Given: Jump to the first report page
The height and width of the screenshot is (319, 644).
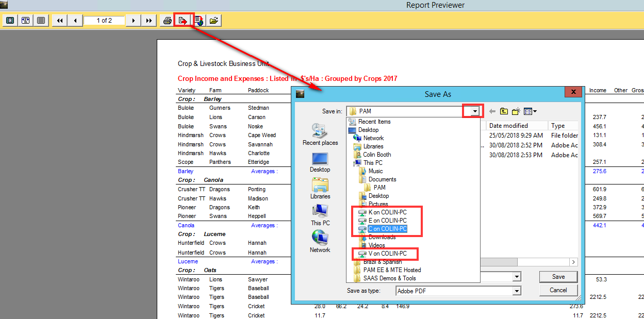Looking at the screenshot, I should pyautogui.click(x=60, y=21).
